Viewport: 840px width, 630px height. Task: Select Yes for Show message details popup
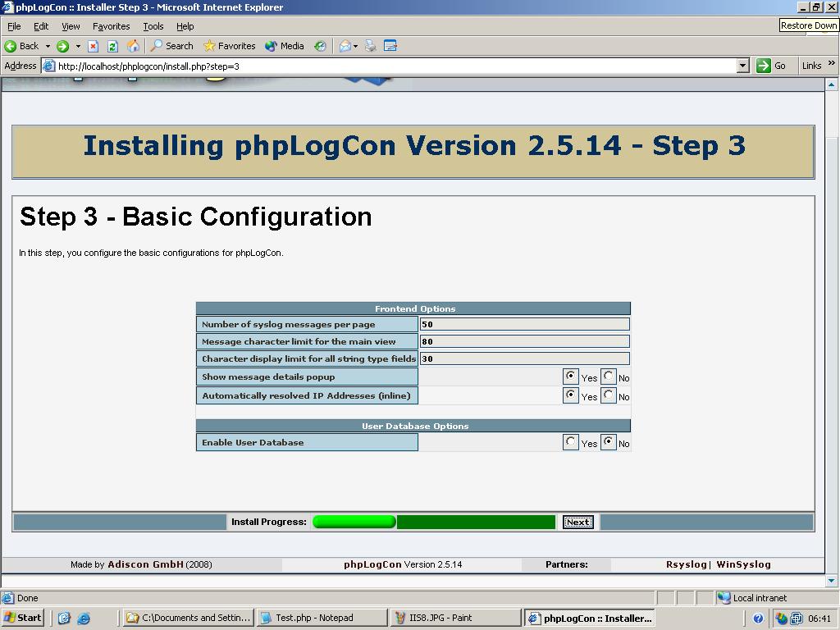pyautogui.click(x=571, y=376)
